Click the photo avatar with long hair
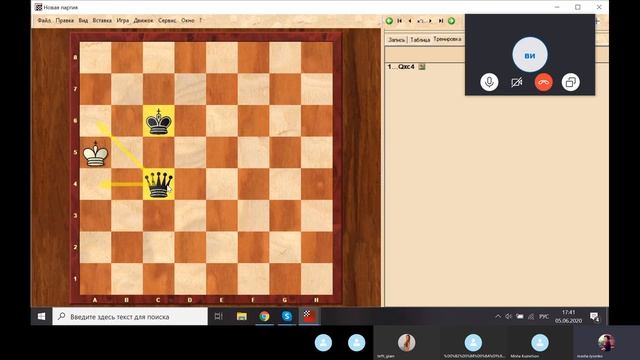 [x=407, y=342]
